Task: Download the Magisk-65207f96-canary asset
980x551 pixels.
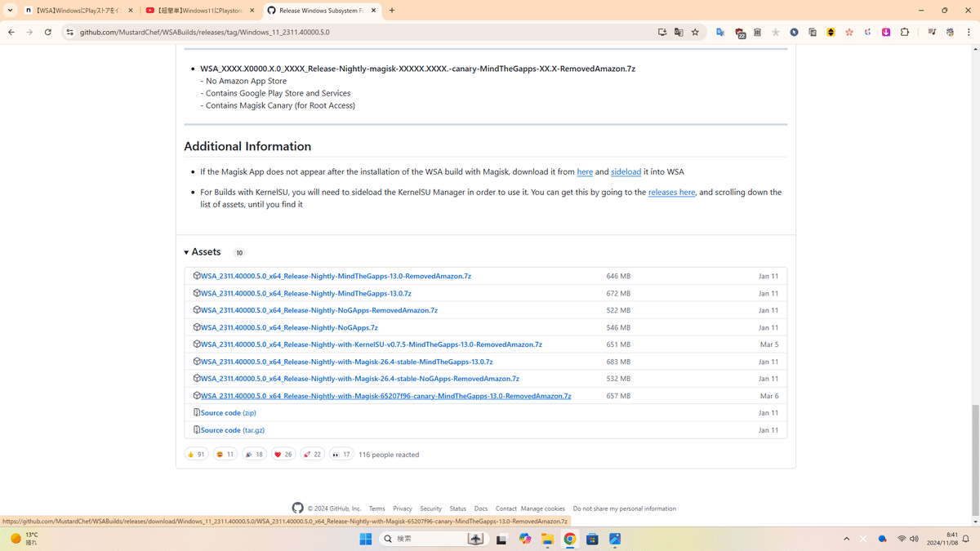Action: [386, 396]
